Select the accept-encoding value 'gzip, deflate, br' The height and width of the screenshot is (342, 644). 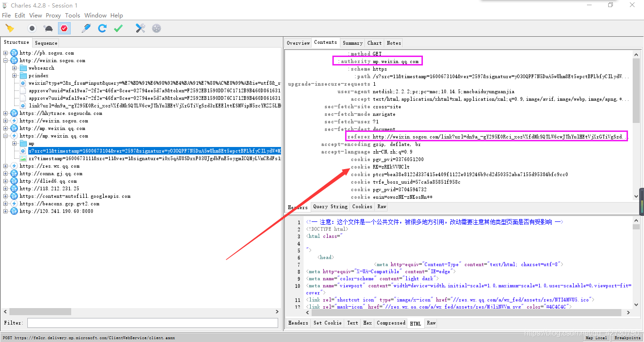tap(397, 144)
